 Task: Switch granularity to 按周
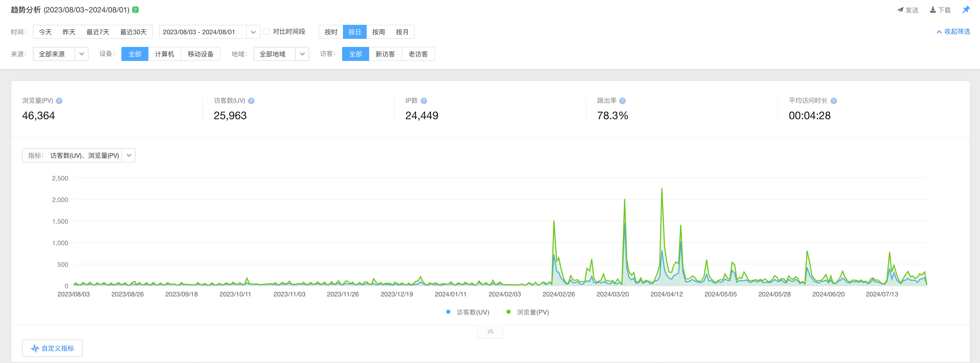(x=379, y=32)
